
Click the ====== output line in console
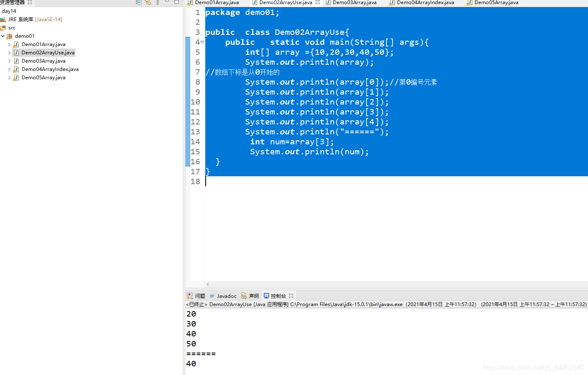coord(201,354)
